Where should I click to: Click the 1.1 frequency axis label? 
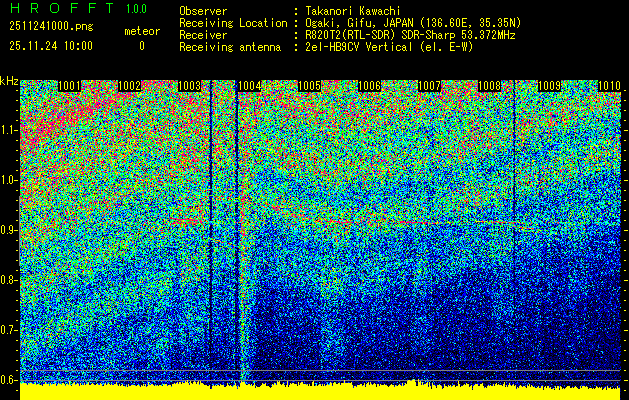[x=8, y=130]
